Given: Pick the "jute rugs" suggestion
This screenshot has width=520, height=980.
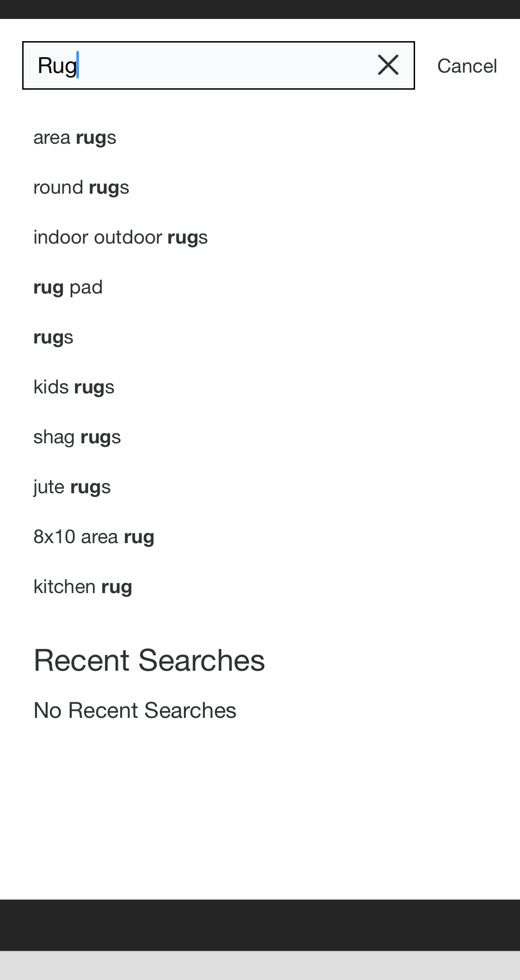Looking at the screenshot, I should click(72, 487).
